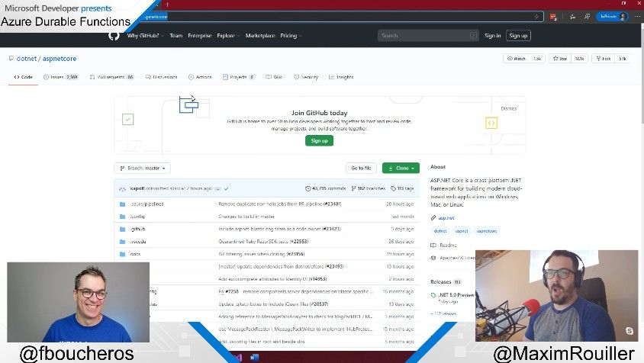Click the Go to file button

point(361,168)
